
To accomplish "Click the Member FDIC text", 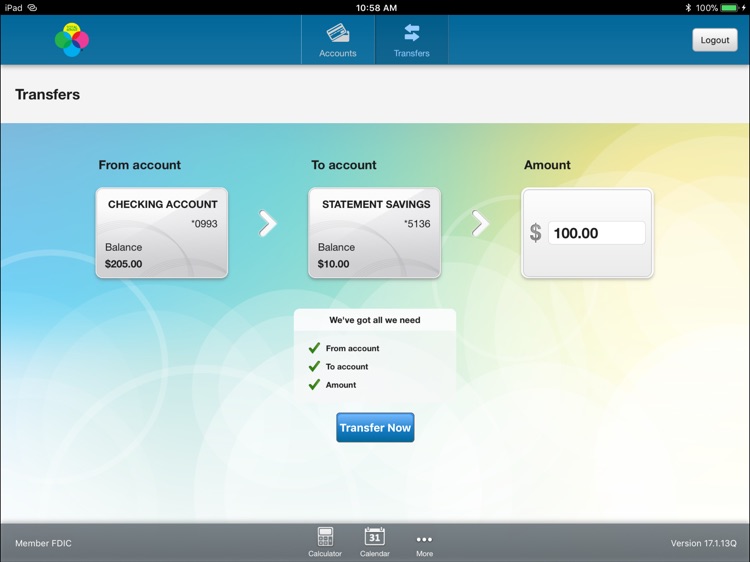I will [x=43, y=543].
